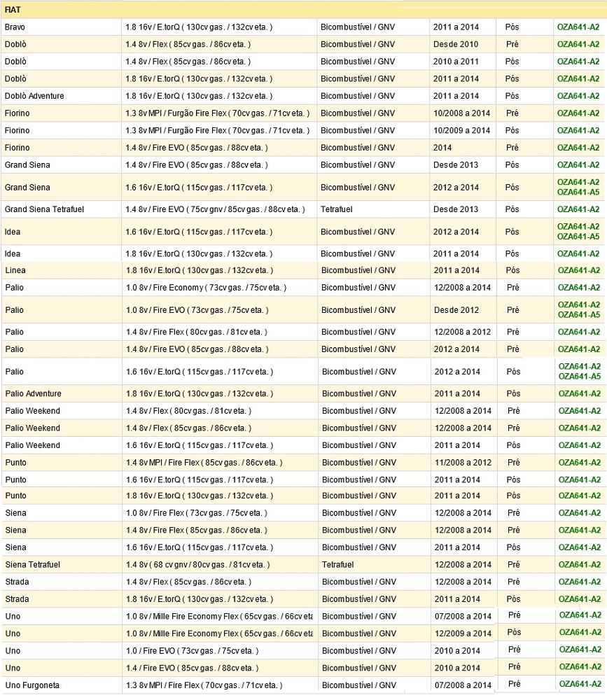
Task: Open OZA641-A2 link in Doblò Adventure row
Action: 578,96
